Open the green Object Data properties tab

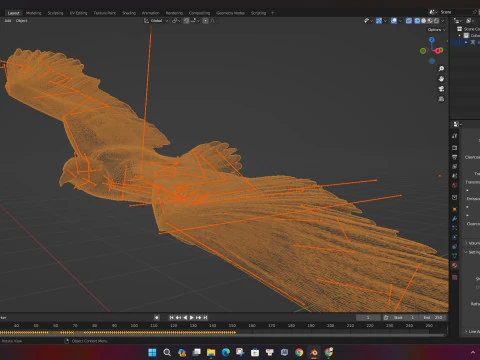[x=454, y=256]
